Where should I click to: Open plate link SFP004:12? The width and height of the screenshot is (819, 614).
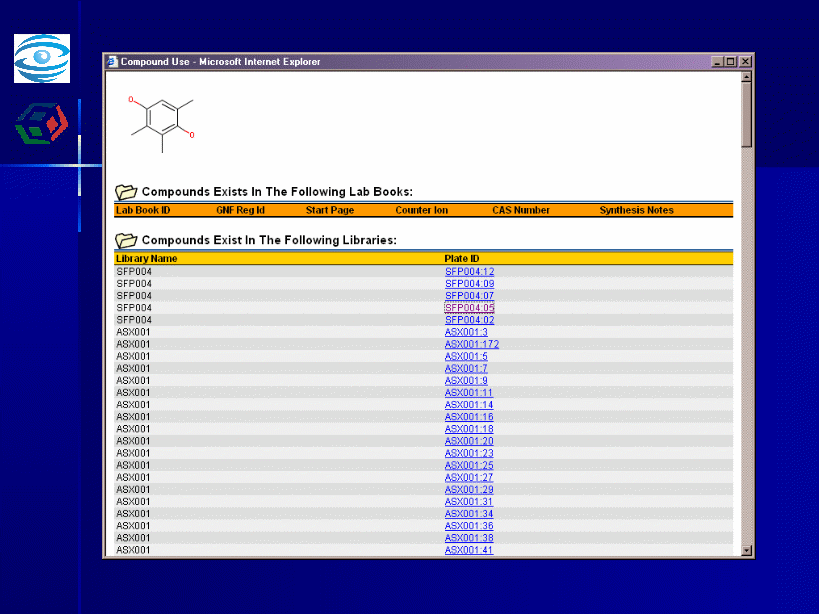pyautogui.click(x=469, y=272)
